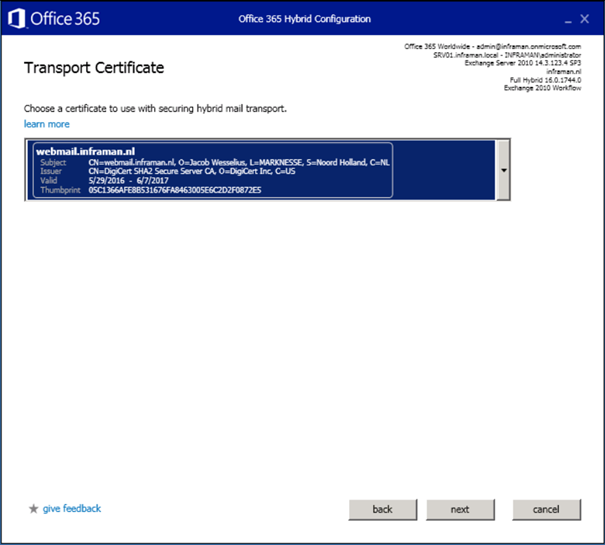Click the certificate Valid date range
The height and width of the screenshot is (545, 605).
tap(130, 180)
